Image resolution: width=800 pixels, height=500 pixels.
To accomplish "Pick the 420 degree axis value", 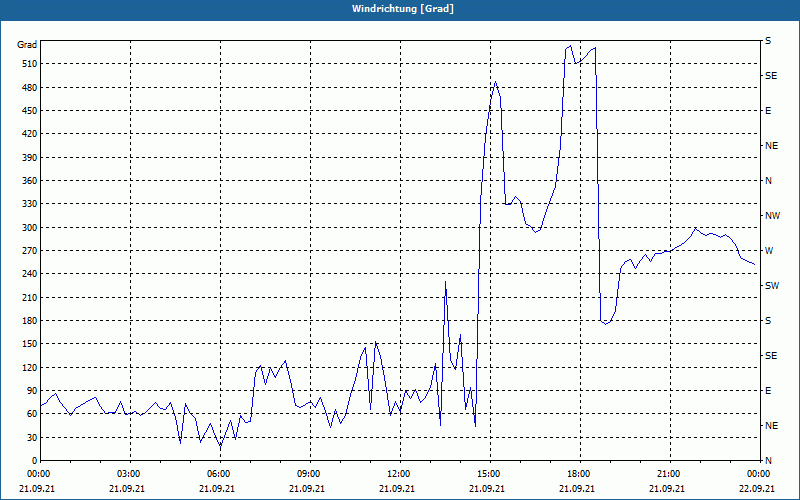I will click(30, 134).
